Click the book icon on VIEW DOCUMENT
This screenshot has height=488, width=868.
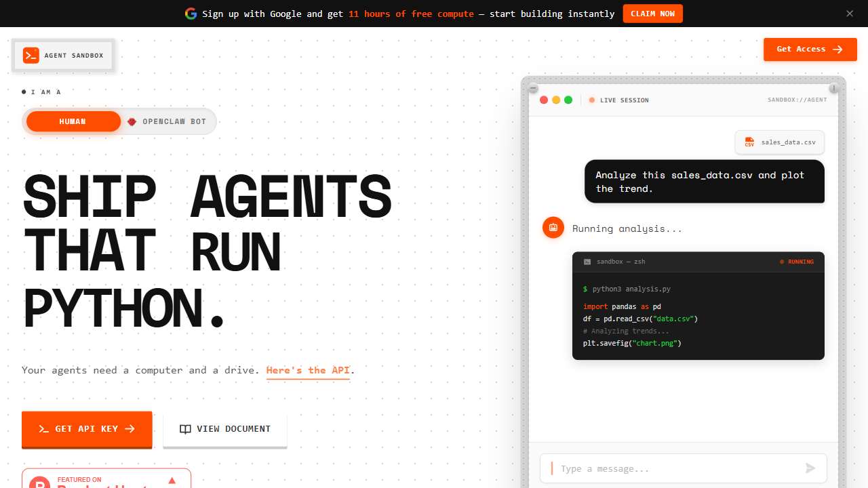185,429
